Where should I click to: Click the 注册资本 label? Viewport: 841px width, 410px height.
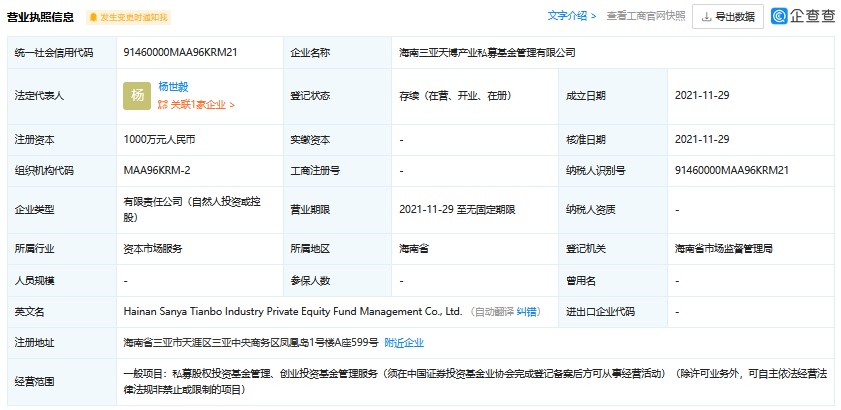[x=34, y=140]
